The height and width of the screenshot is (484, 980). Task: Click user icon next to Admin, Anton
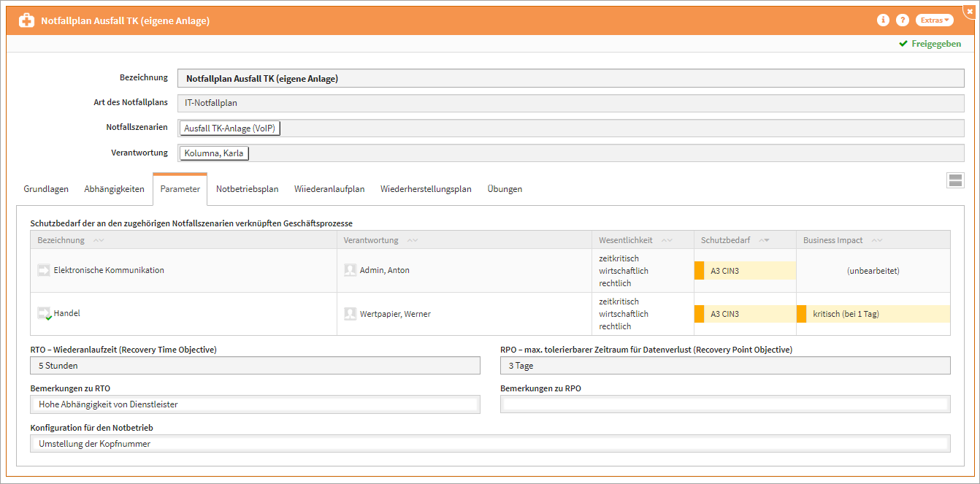351,270
